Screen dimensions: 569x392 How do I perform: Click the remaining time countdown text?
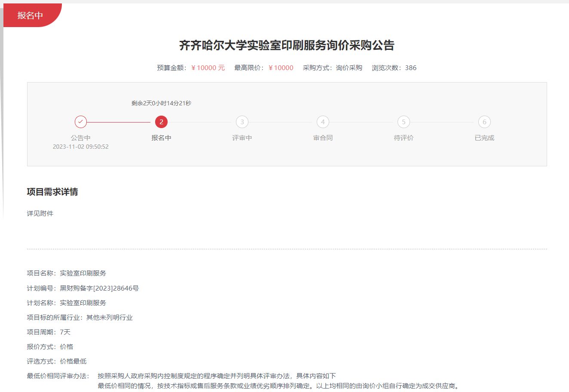point(161,103)
